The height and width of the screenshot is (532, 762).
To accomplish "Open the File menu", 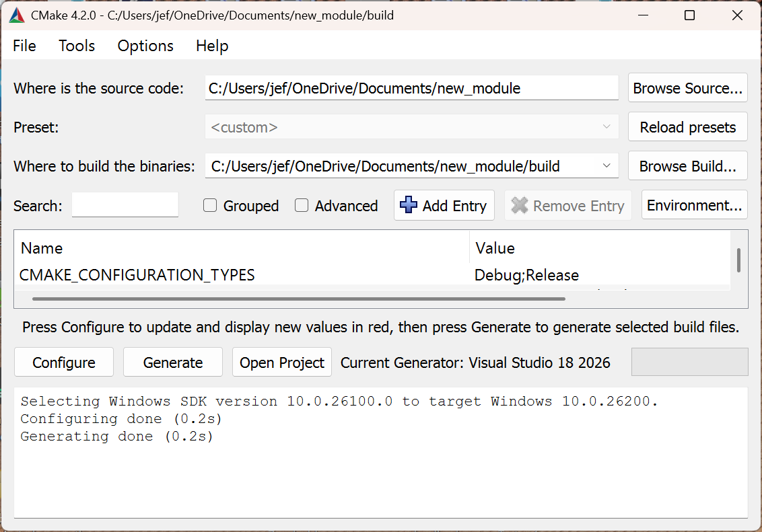I will 24,46.
